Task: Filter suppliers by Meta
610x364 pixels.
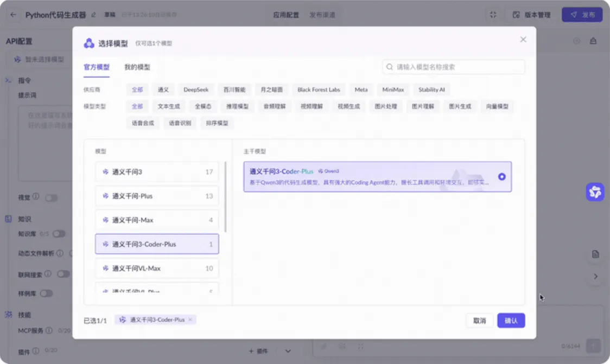Action: tap(361, 90)
